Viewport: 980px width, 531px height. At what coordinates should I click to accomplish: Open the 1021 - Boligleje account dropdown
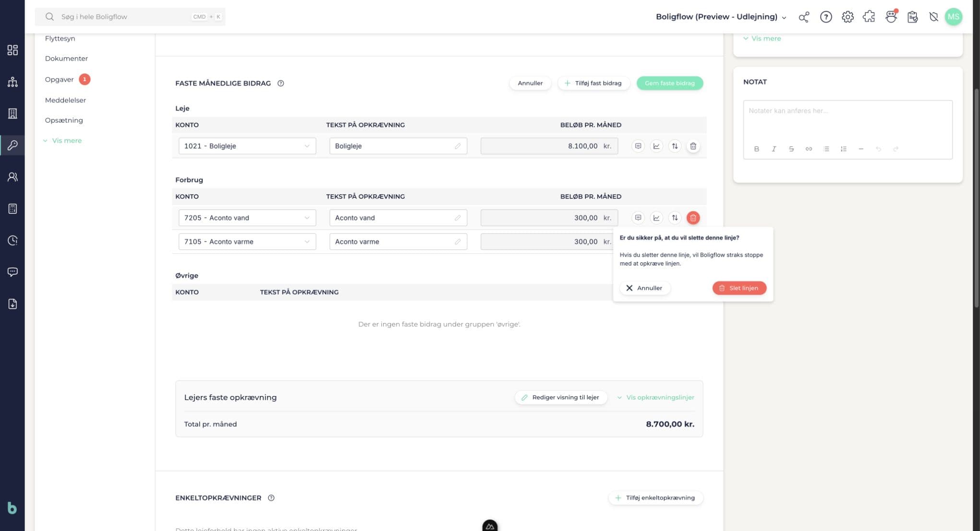point(247,146)
